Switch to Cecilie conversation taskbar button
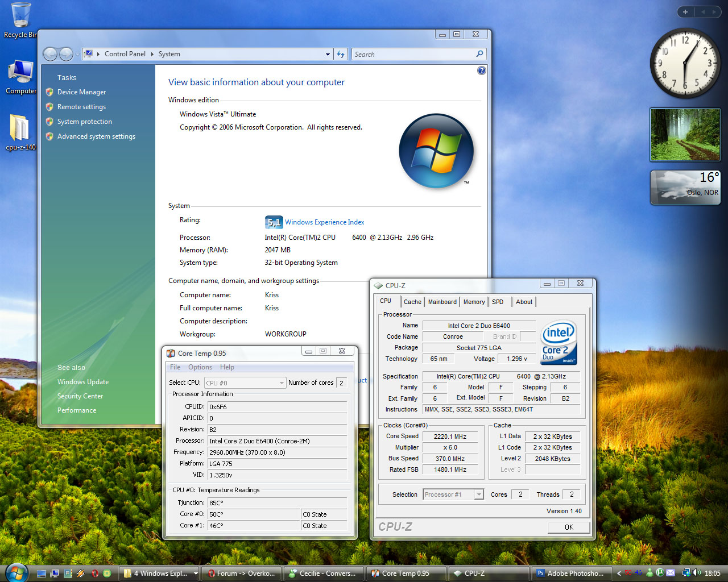Screen dimensions: 728x582 tap(324, 573)
